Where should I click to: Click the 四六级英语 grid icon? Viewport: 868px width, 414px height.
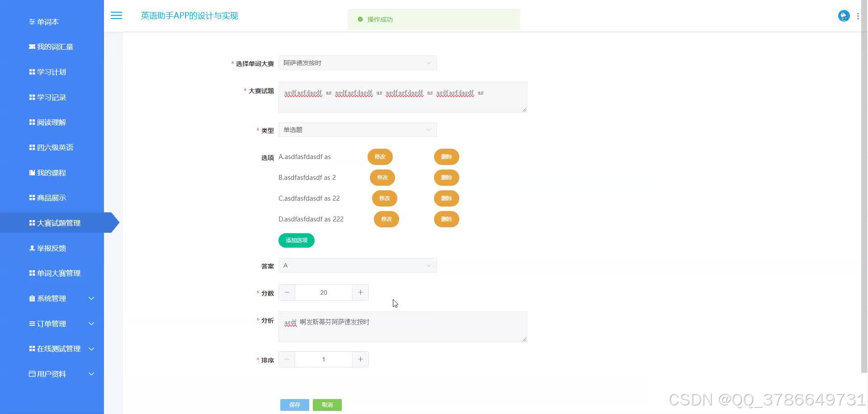pyautogui.click(x=32, y=147)
